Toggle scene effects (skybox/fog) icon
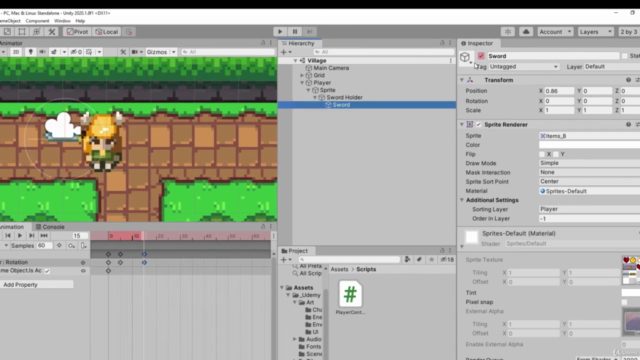Screen dimensions: 640x360 [54, 52]
